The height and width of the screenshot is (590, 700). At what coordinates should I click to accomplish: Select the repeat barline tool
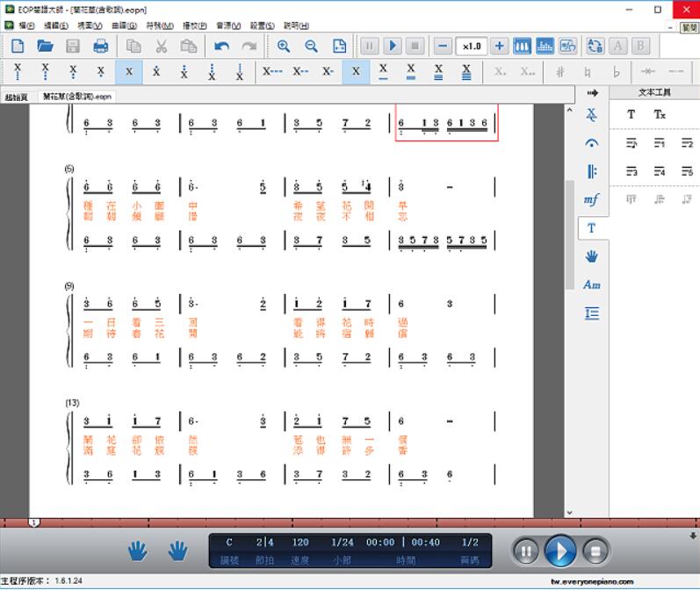tap(591, 171)
